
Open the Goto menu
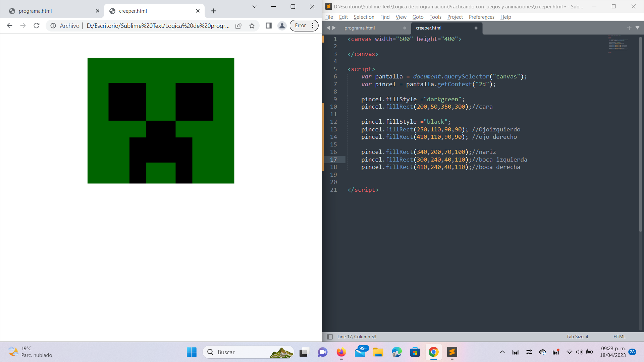418,17
